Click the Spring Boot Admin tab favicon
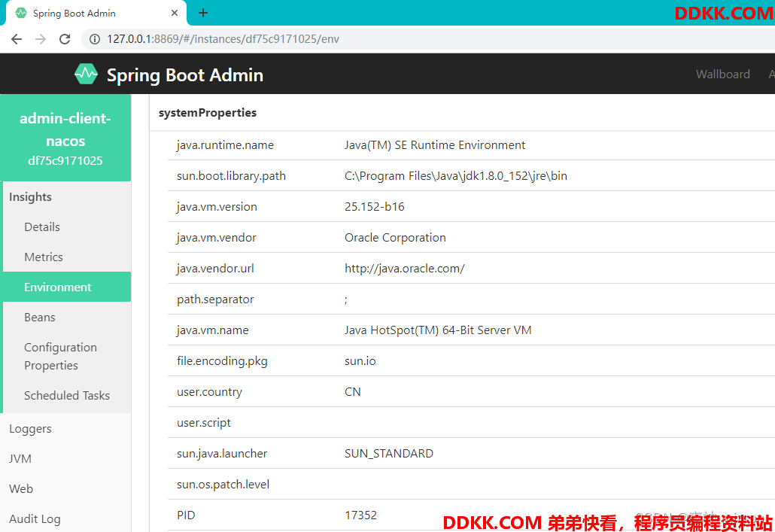Image resolution: width=775 pixels, height=532 pixels. point(21,13)
